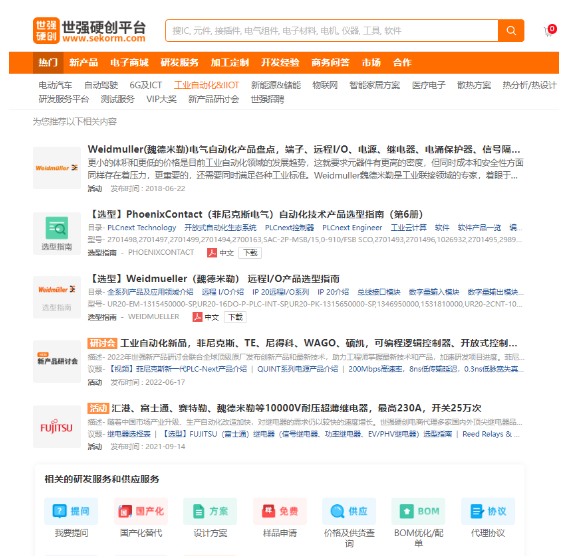Click the search input field

(332, 30)
